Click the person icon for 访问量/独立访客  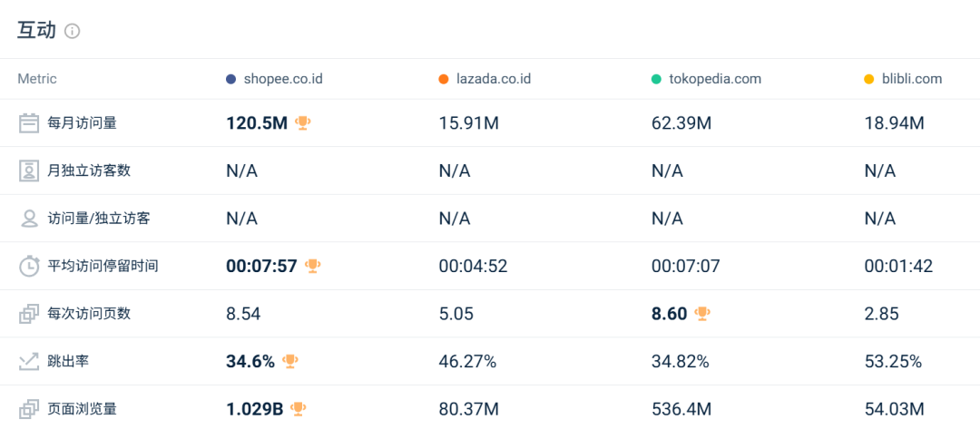click(29, 219)
